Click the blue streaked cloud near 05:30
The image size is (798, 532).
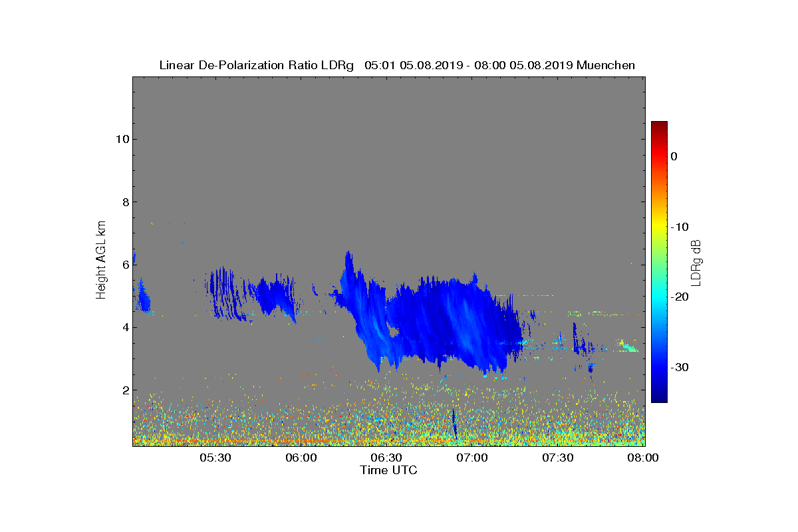pyautogui.click(x=229, y=294)
